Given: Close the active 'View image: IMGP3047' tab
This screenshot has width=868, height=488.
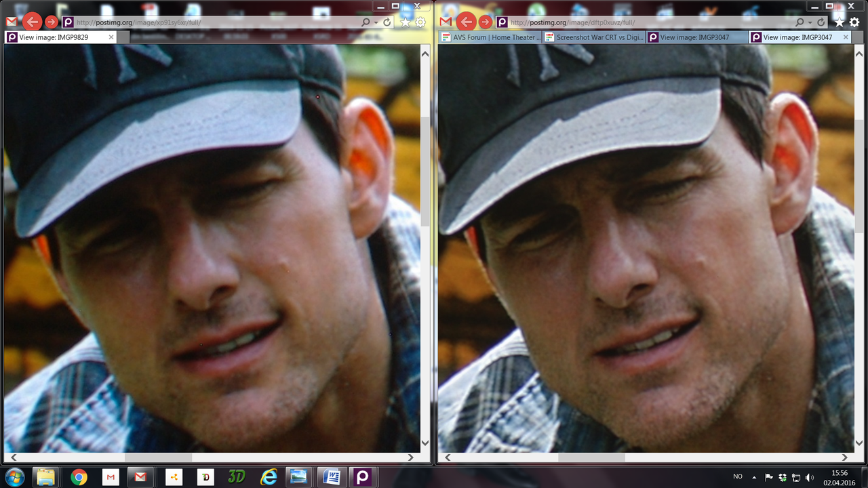Looking at the screenshot, I should click(x=846, y=37).
